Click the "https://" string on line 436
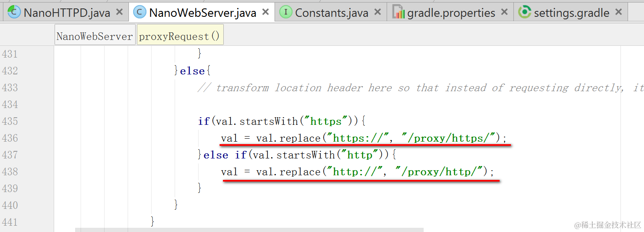This screenshot has width=644, height=232. (x=359, y=138)
